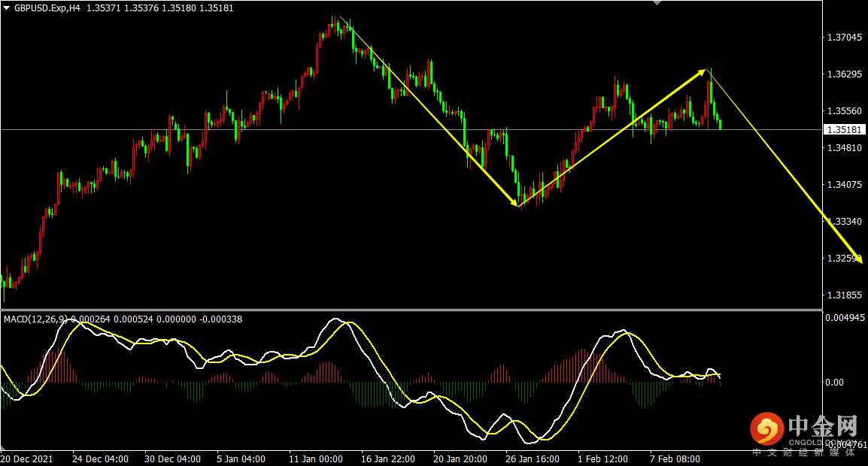Click the 26 Jan 16:00 time label

coord(532,458)
